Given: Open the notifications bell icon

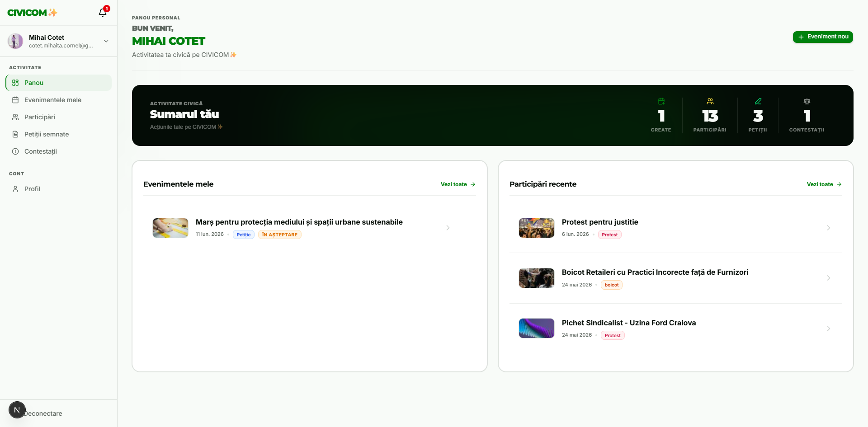Looking at the screenshot, I should [x=103, y=13].
